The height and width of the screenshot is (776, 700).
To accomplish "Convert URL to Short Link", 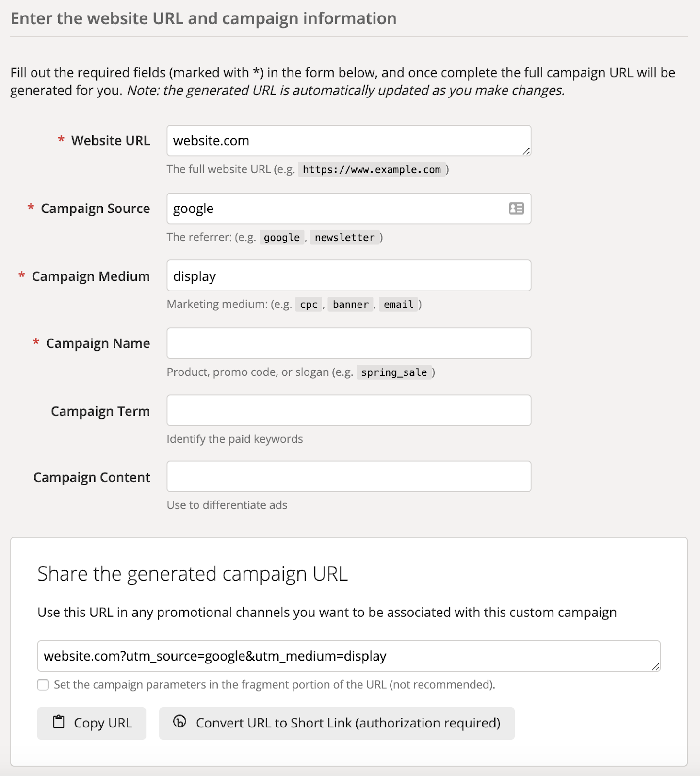I will click(x=337, y=723).
